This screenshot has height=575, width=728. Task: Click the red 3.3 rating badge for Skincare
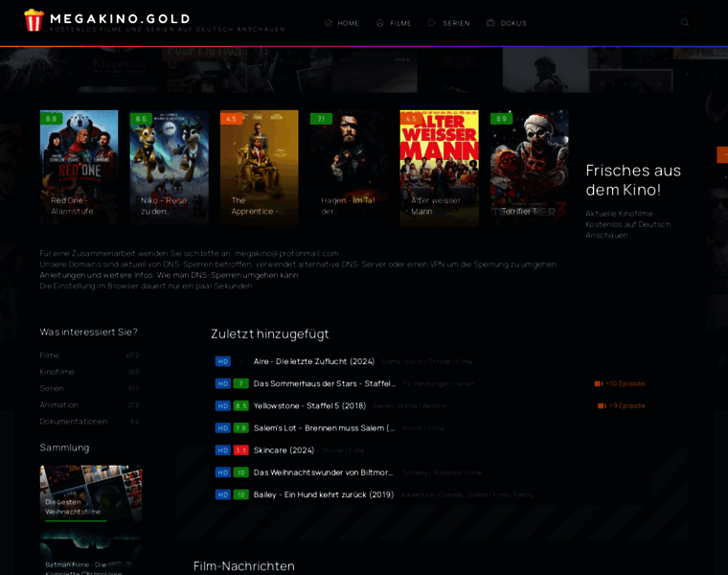241,450
